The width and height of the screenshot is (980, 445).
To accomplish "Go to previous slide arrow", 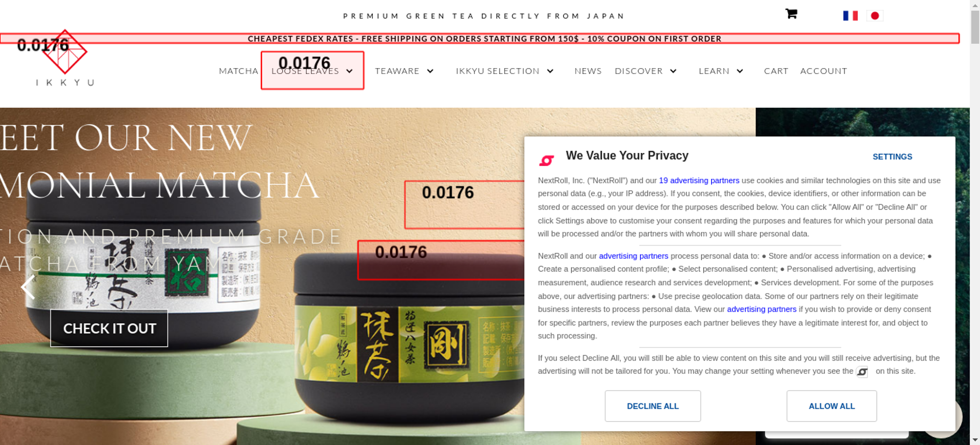I will (x=28, y=287).
